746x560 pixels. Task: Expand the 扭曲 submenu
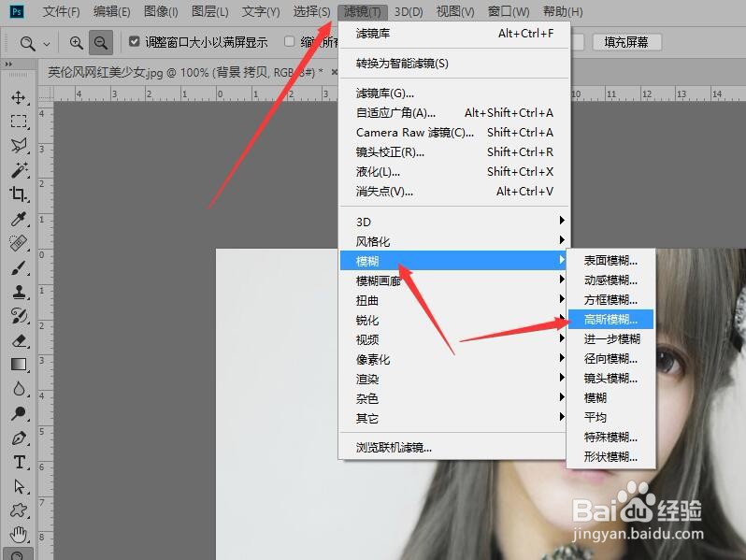click(454, 301)
